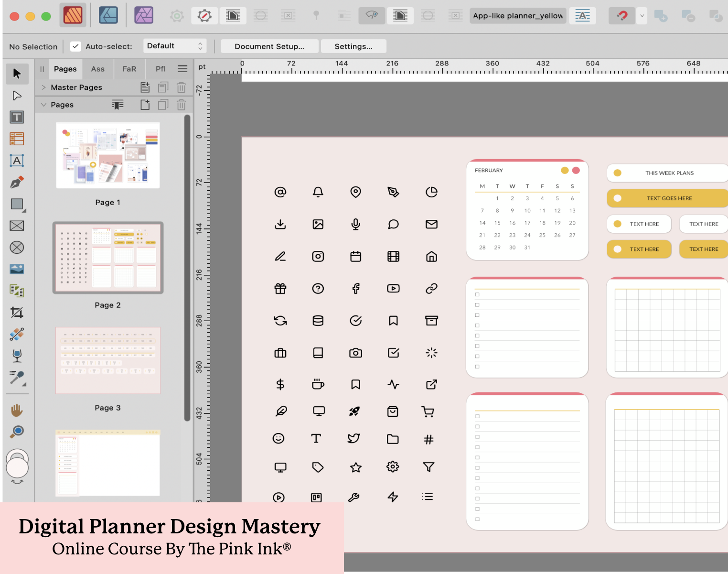The height and width of the screenshot is (574, 728).
Task: Select the Pen tool
Action: click(x=17, y=182)
